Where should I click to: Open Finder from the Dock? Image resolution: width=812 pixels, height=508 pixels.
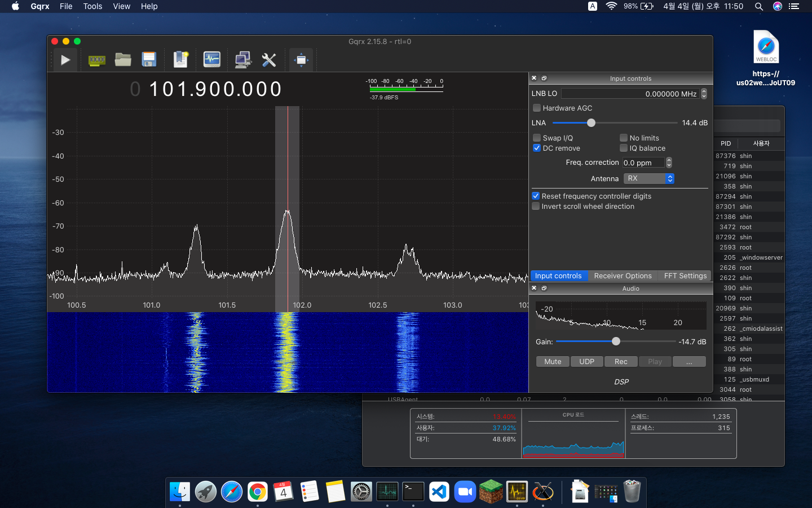point(180,492)
